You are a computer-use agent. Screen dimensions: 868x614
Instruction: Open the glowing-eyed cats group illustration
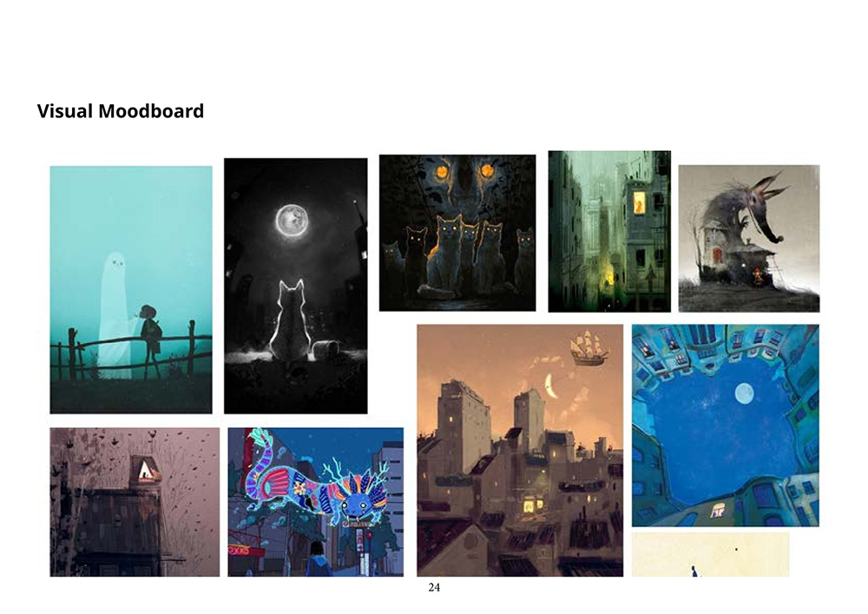pos(457,233)
